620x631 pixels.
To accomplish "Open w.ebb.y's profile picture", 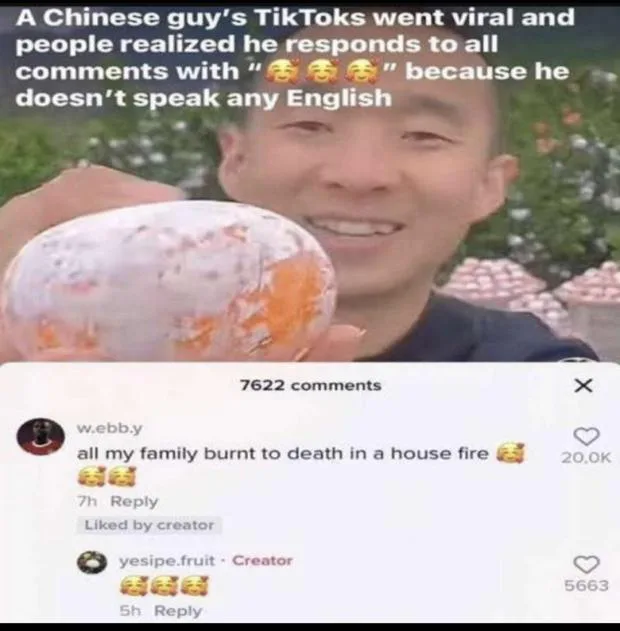I will coord(41,437).
